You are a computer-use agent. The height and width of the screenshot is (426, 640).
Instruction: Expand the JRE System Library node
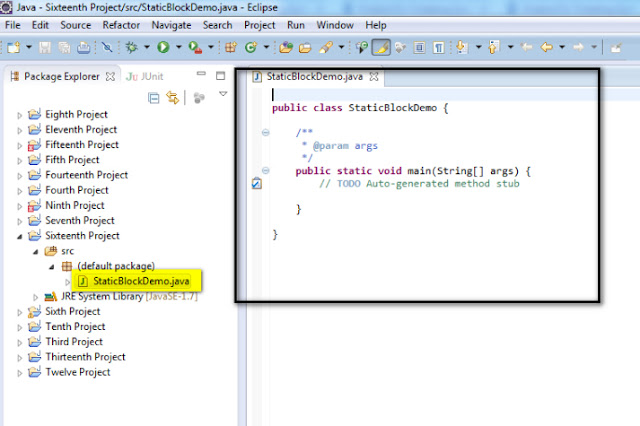point(36,297)
